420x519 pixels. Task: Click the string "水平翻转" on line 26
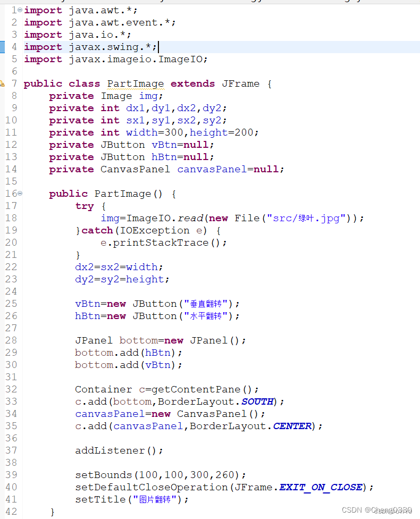click(x=206, y=316)
